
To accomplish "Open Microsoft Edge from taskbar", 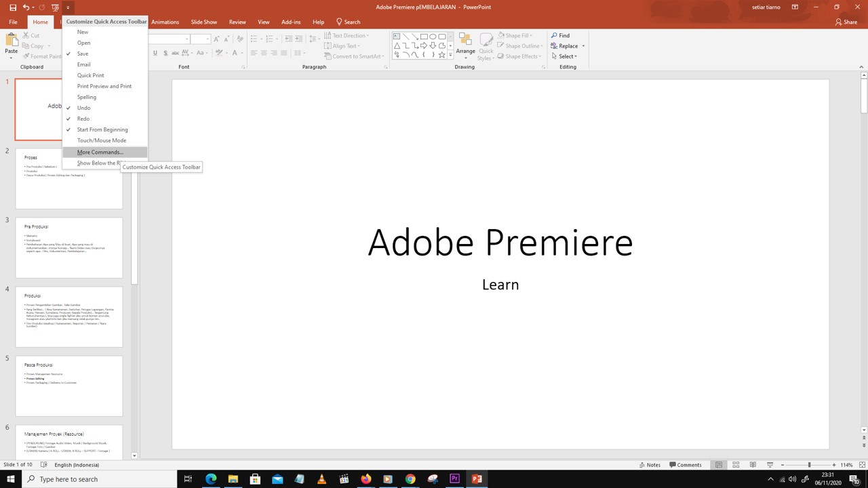I will point(211,479).
